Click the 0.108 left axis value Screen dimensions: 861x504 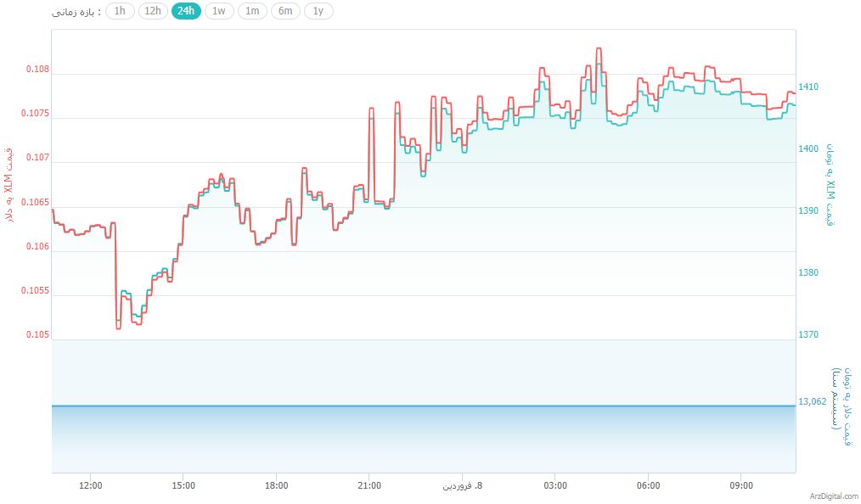coord(37,70)
